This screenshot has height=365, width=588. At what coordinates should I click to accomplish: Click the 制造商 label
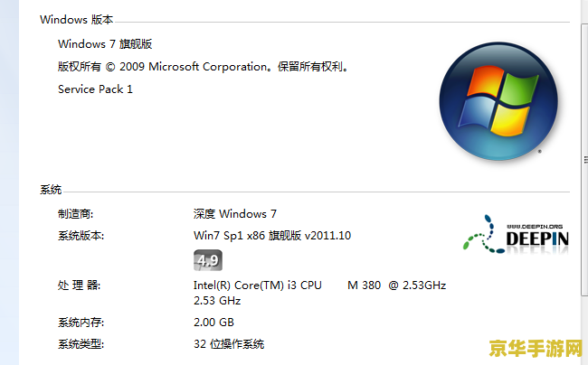click(x=75, y=214)
